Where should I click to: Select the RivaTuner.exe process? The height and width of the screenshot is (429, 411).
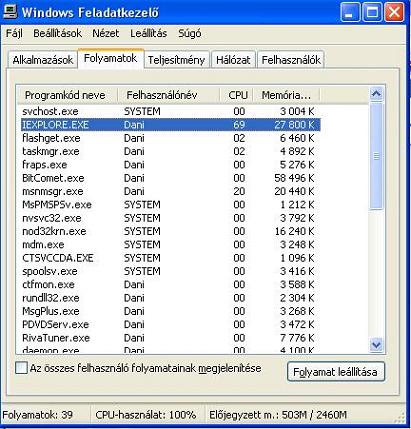(170, 338)
